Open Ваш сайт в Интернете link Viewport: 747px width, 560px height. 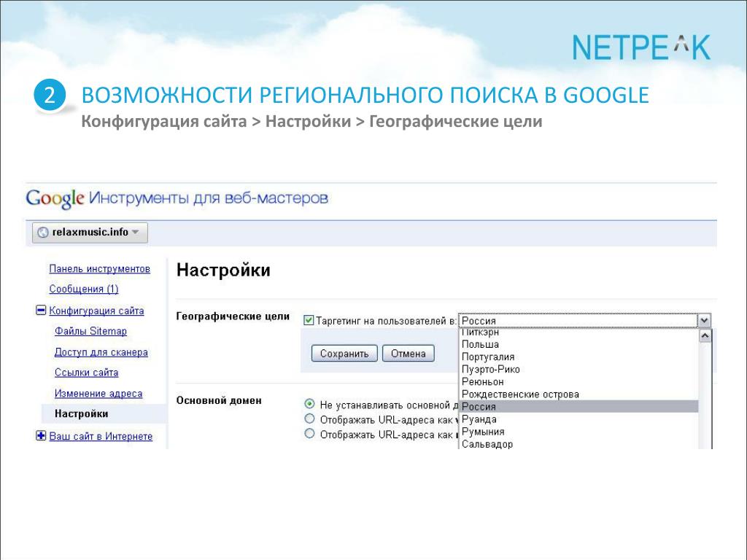pyautogui.click(x=101, y=436)
